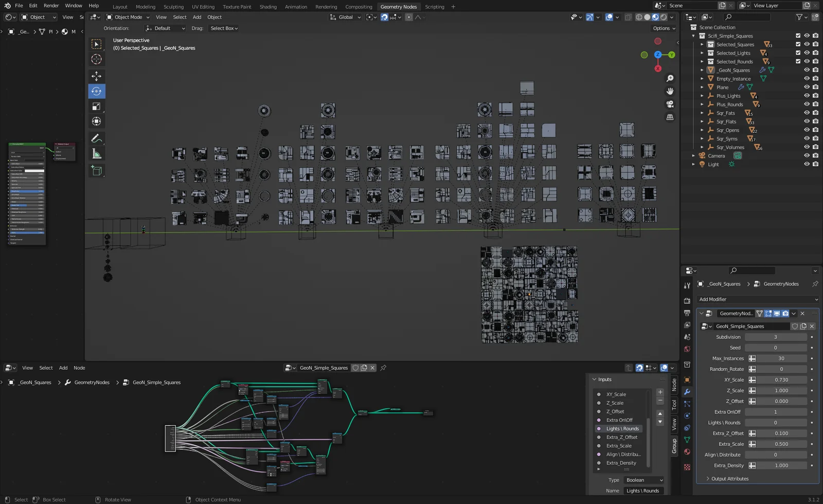Open the viewport Options menu

coord(663,28)
